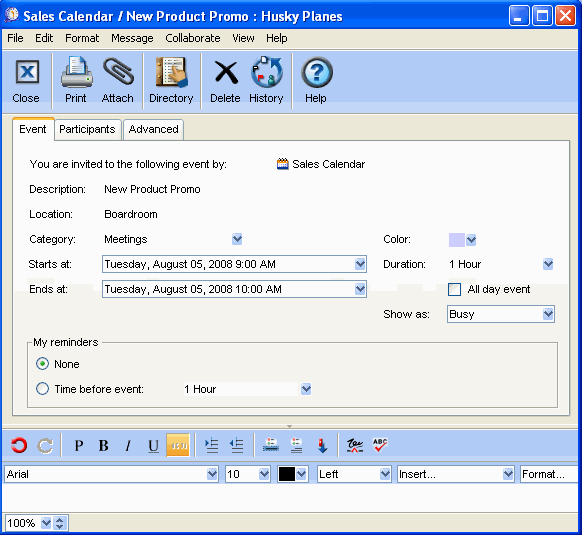Viewport: 582px width, 535px height.
Task: Enable the All day event checkbox
Action: 455,289
